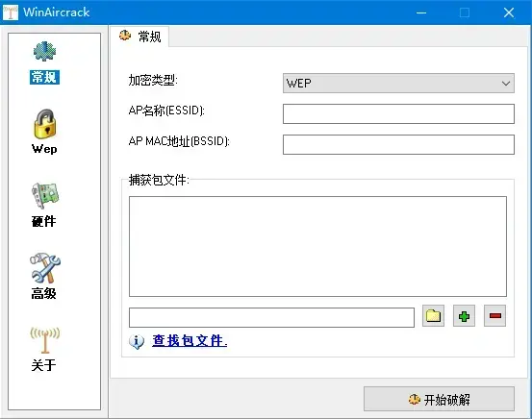Focus the AP名称(ESSID) input field

click(398, 114)
